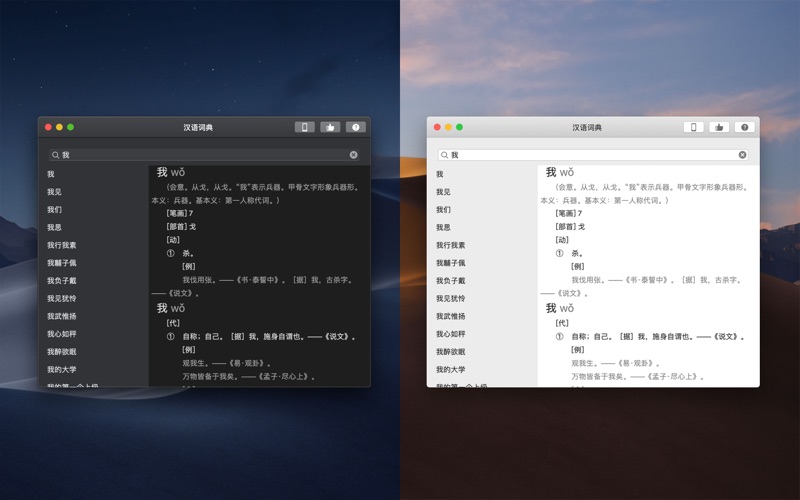800x500 pixels.
Task: Click [笔画] 7 line in light window
Action: [x=568, y=213]
